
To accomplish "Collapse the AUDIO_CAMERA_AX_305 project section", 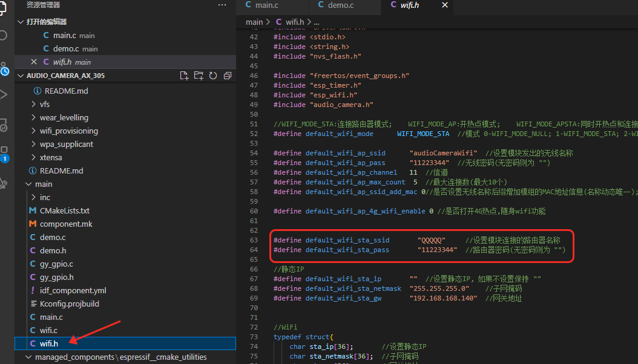I will (x=21, y=76).
